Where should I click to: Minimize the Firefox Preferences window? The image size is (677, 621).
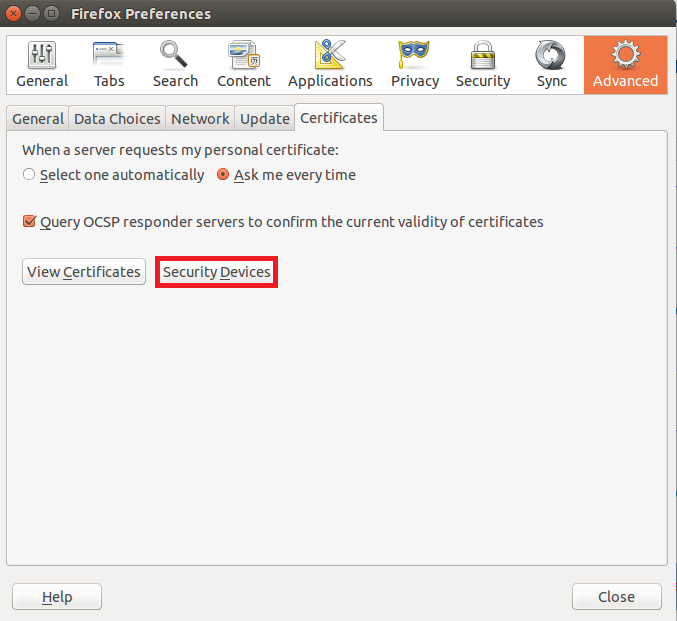point(32,14)
